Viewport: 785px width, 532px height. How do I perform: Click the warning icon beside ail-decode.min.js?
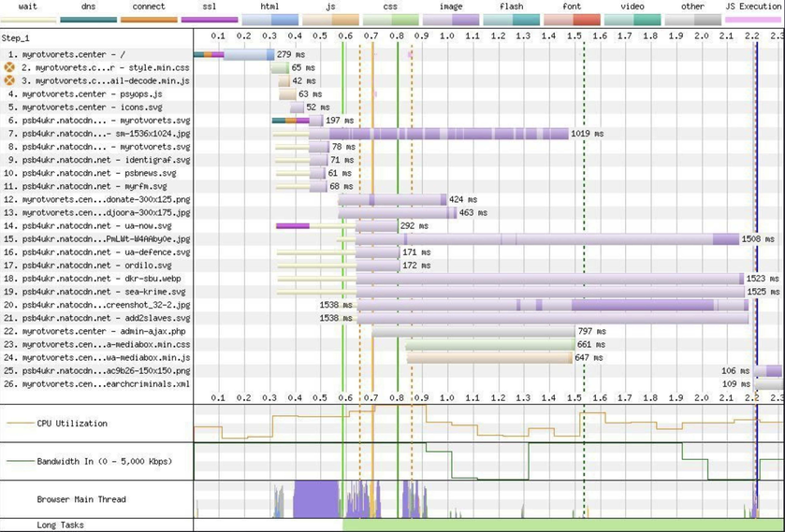[x=10, y=81]
